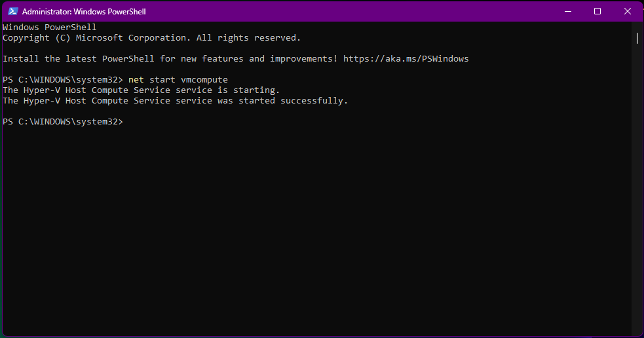Maximize the PowerShell window
The width and height of the screenshot is (644, 338).
click(597, 12)
